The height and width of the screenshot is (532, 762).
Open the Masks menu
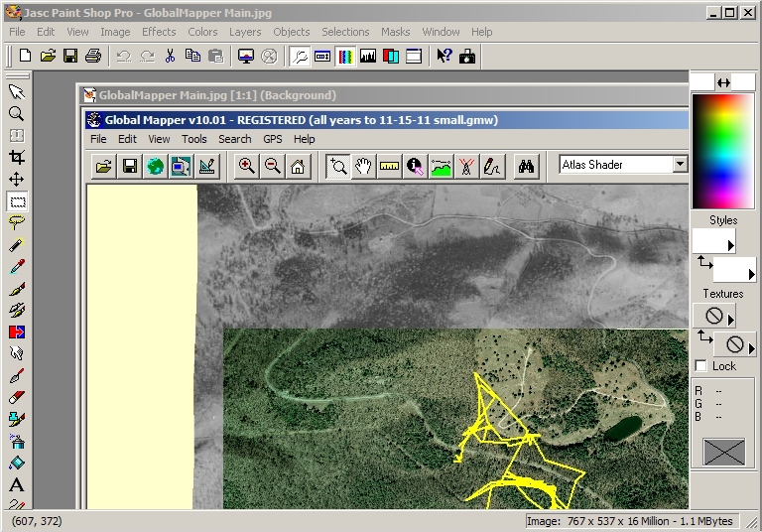[x=395, y=32]
